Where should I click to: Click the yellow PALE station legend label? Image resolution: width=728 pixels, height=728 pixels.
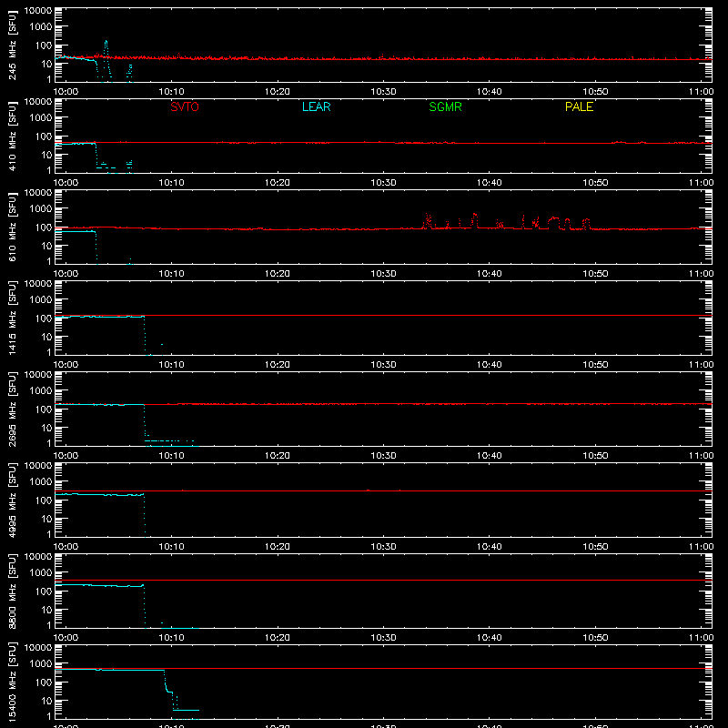click(x=579, y=106)
